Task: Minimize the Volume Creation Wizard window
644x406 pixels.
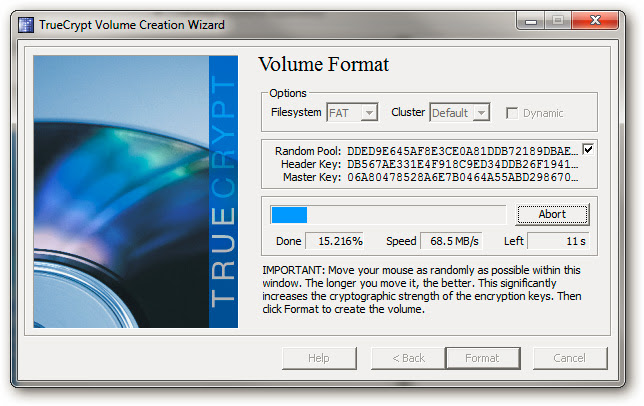Action: 531,21
